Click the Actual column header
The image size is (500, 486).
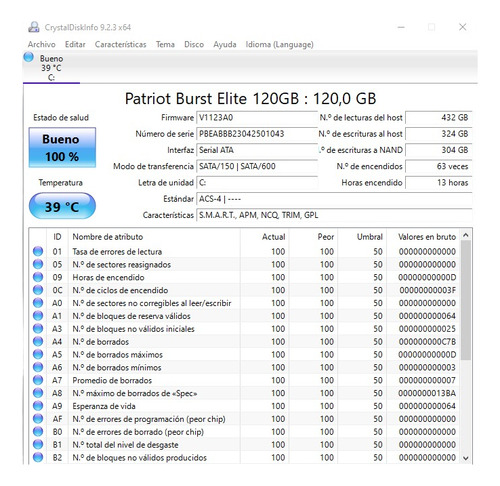264,237
